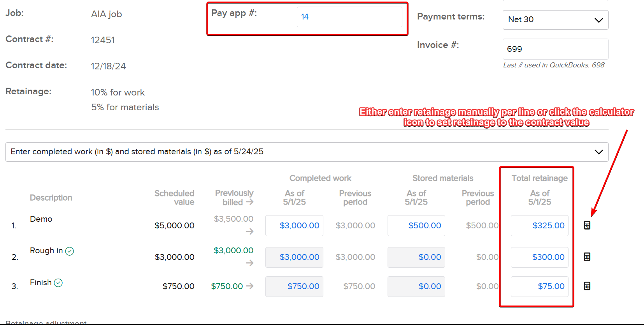
Task: Click the arrow under Rough in previously billed
Action: pos(249,263)
